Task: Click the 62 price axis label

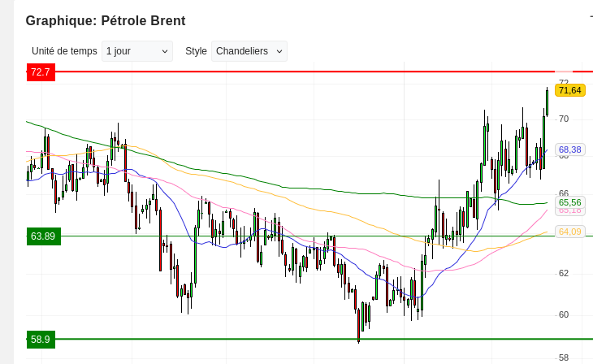Action: [564, 273]
